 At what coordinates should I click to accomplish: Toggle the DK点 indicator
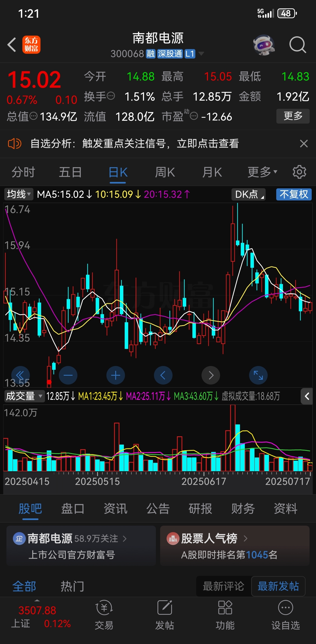(249, 194)
